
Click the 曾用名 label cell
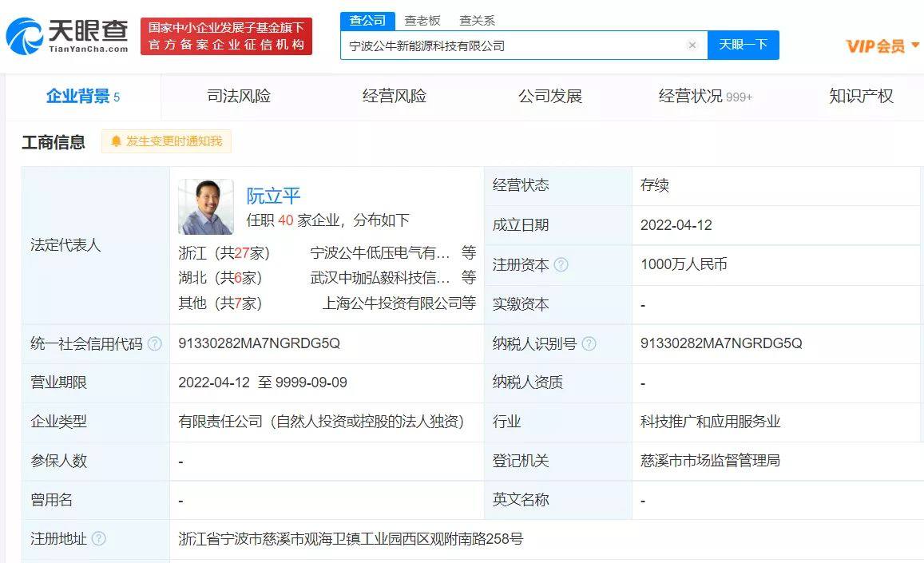click(96, 500)
